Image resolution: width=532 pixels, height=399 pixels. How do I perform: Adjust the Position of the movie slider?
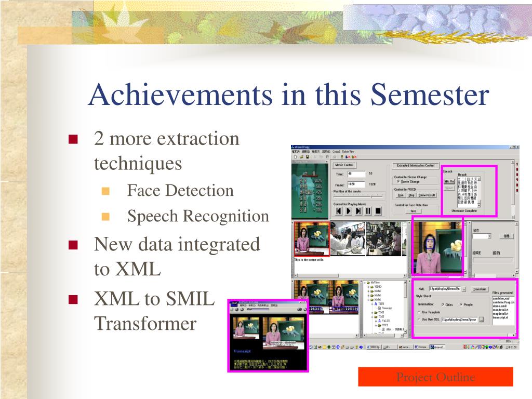tap(358, 196)
